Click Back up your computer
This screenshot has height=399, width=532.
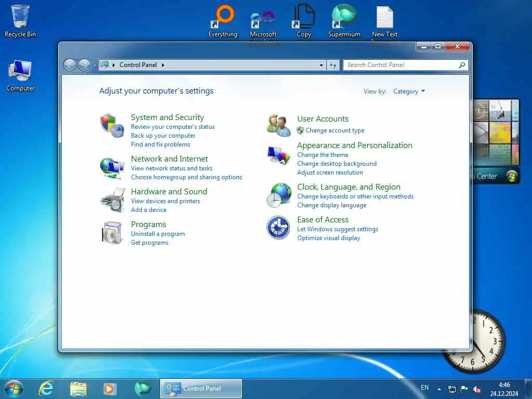coord(163,136)
